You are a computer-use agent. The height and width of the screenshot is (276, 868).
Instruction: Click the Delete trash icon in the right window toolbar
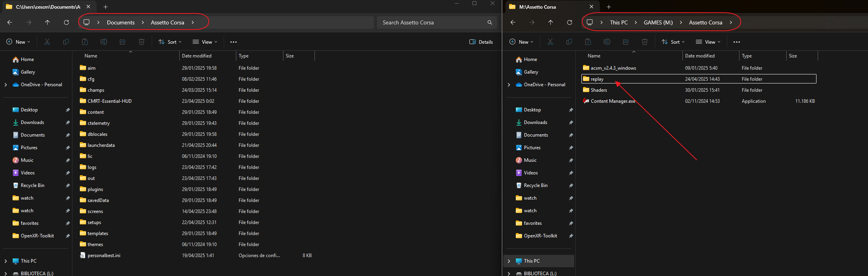644,42
